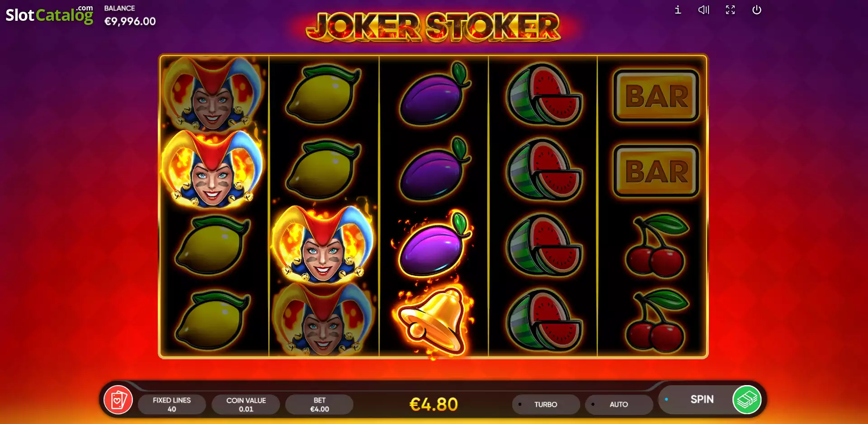Click the power exit icon
The image size is (868, 424).
coord(756,10)
